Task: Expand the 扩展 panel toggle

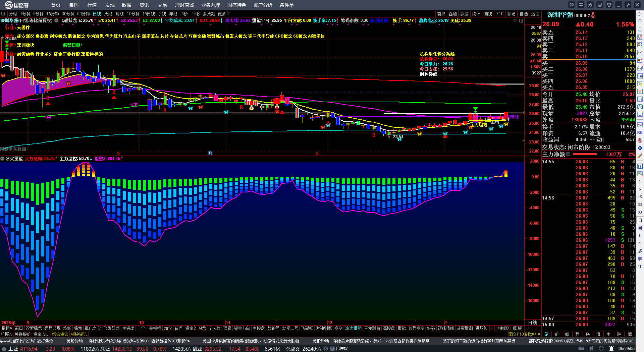Action: [x=6, y=334]
